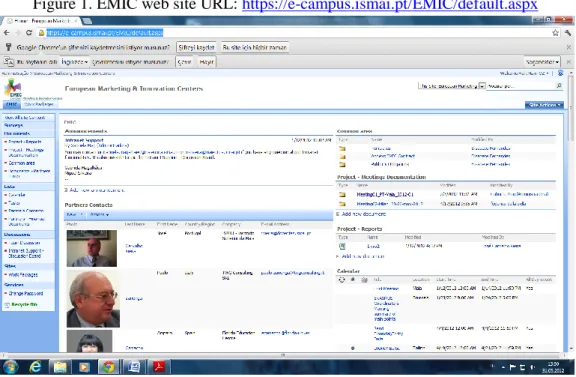Open the Site Actions menu
This screenshot has height=377, width=576.
[544, 105]
